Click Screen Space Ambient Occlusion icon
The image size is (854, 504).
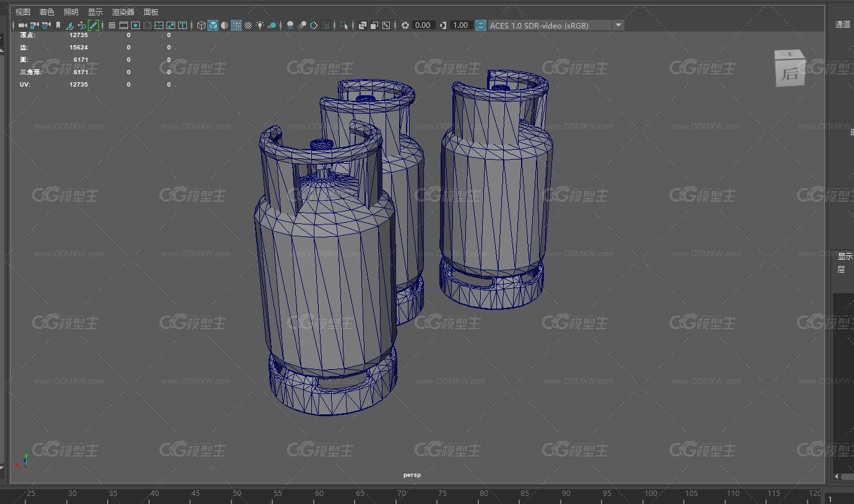(x=290, y=25)
